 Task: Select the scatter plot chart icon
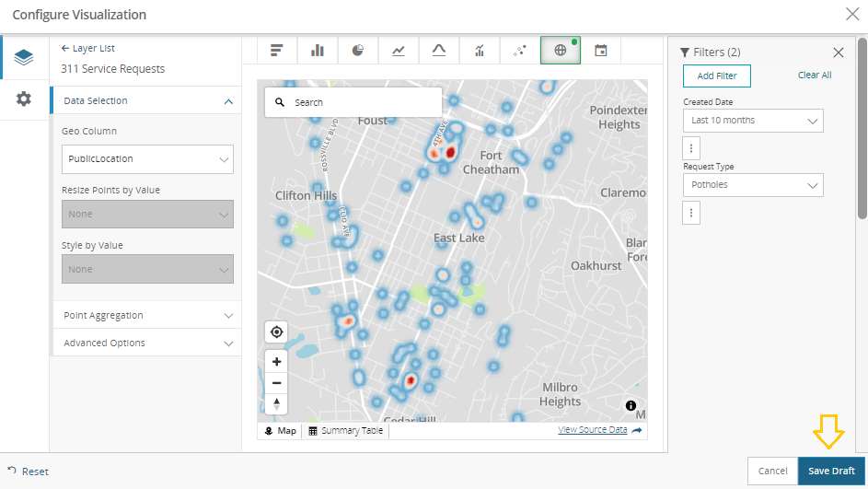click(520, 51)
